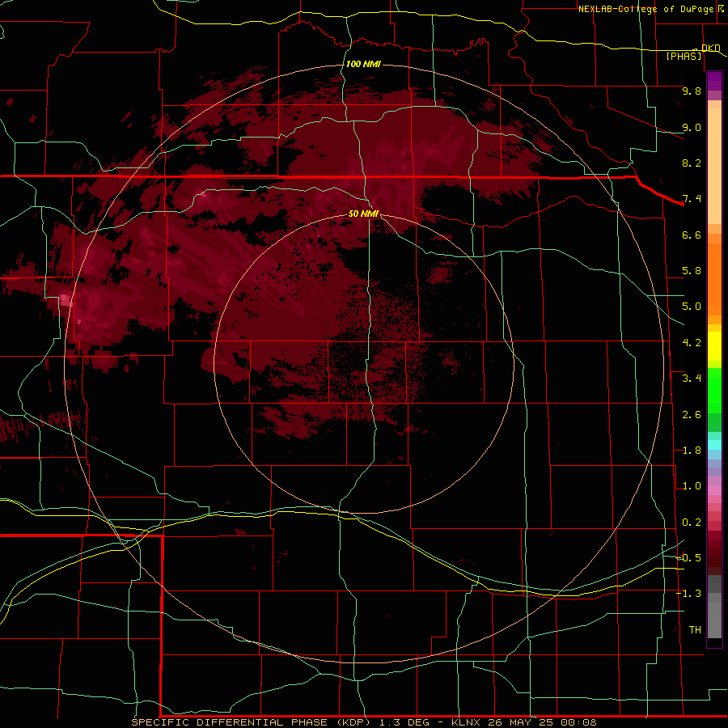Click the -1.3 value on the color scale
Viewport: 728px width, 728px height.
(x=689, y=594)
